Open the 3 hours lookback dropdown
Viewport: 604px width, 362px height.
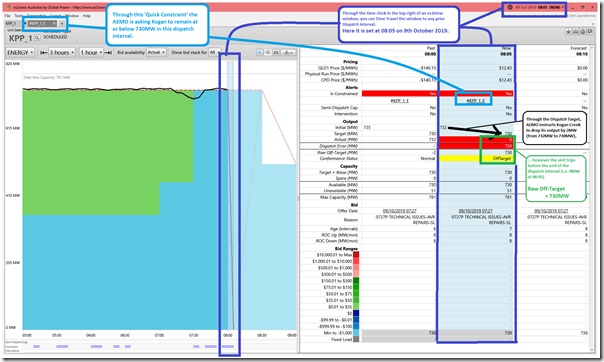click(62, 52)
